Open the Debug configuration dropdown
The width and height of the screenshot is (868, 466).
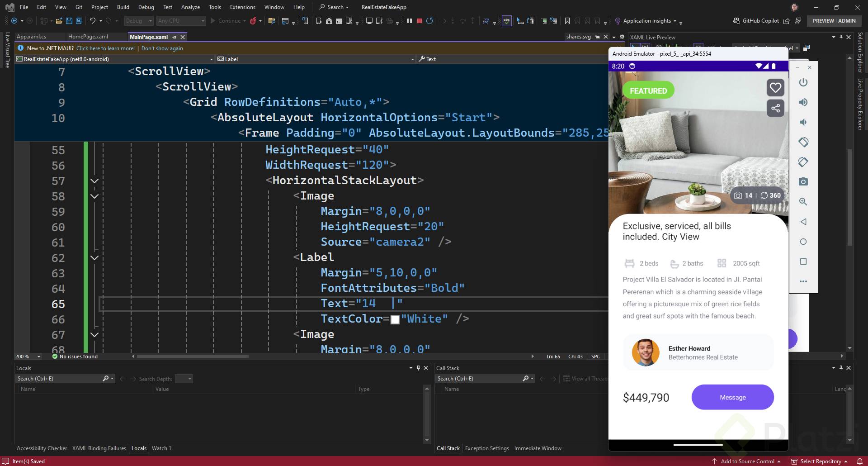[139, 21]
